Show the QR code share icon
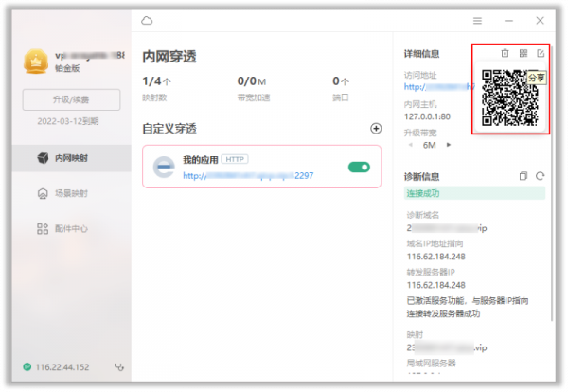The width and height of the screenshot is (568, 392). (523, 54)
